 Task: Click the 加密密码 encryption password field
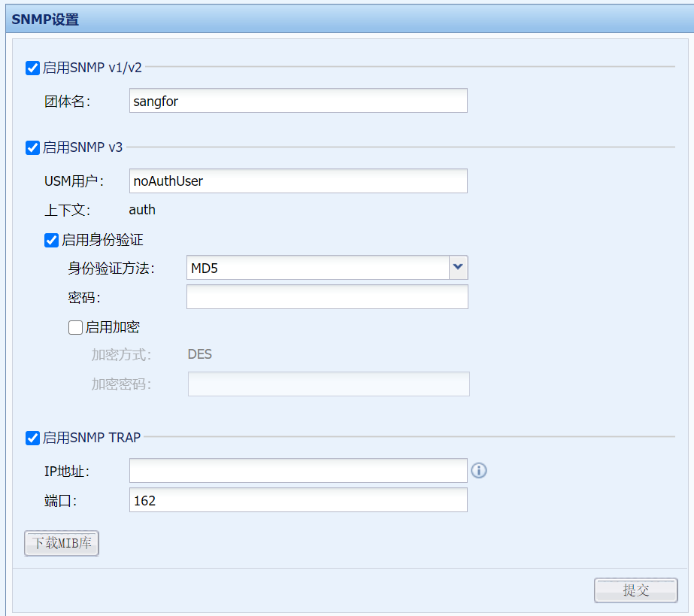click(329, 384)
